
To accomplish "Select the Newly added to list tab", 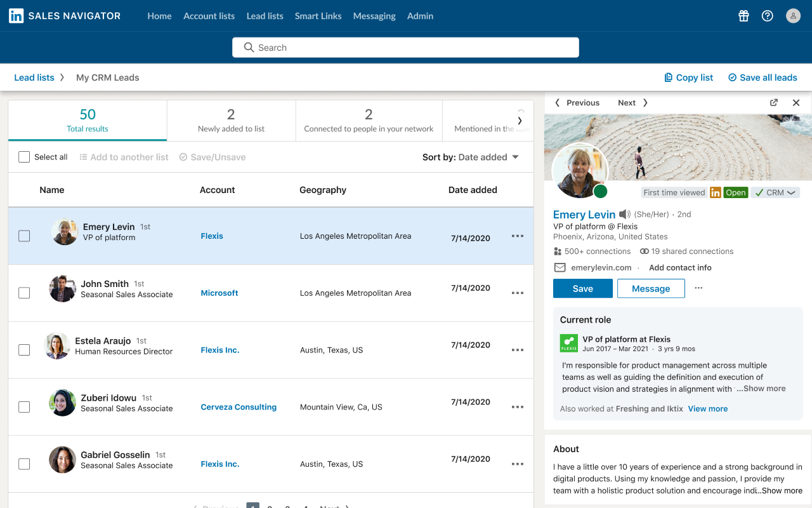I will pos(232,121).
